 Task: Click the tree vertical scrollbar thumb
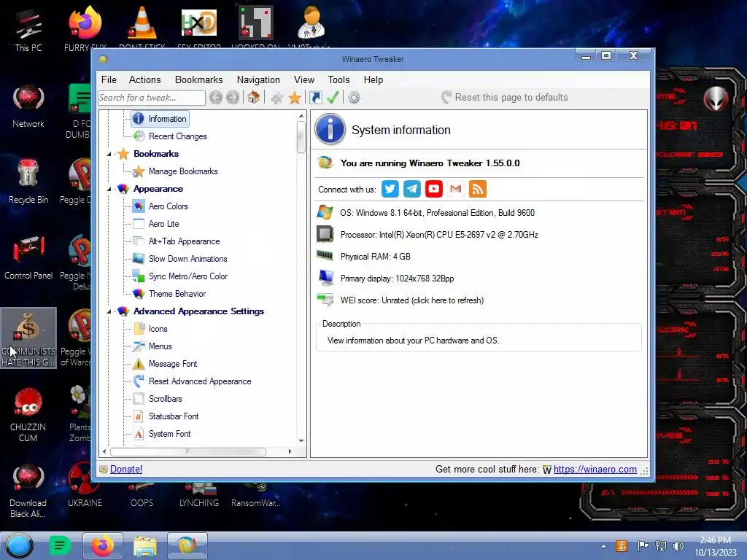(x=301, y=137)
